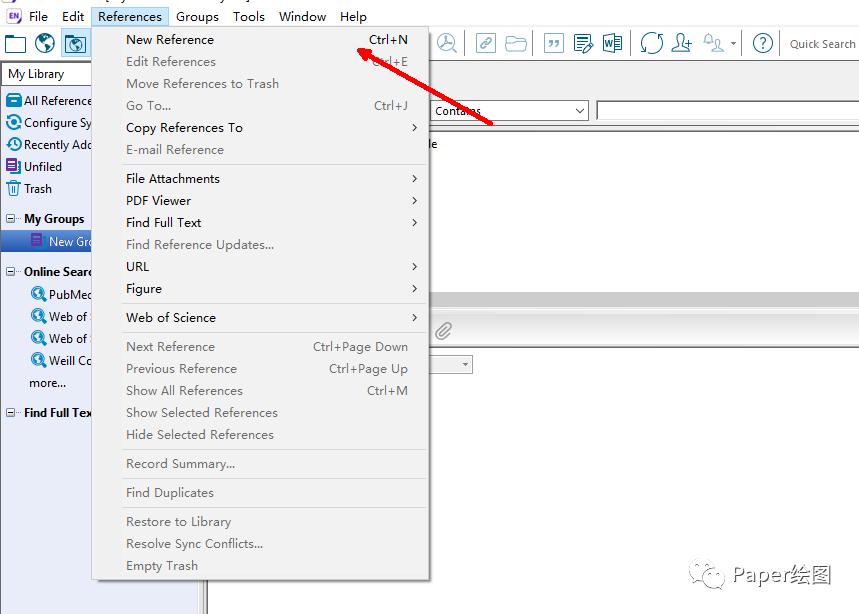
Task: Open the Groups menu
Action: pyautogui.click(x=197, y=16)
